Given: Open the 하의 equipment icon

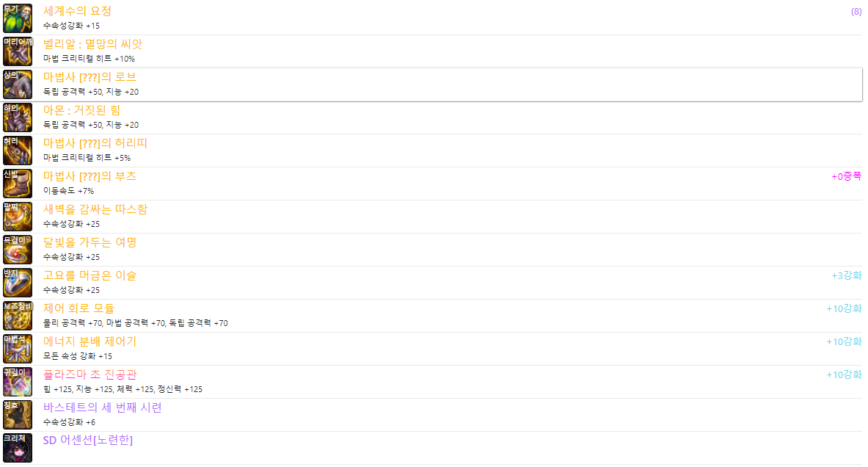Looking at the screenshot, I should pyautogui.click(x=17, y=117).
